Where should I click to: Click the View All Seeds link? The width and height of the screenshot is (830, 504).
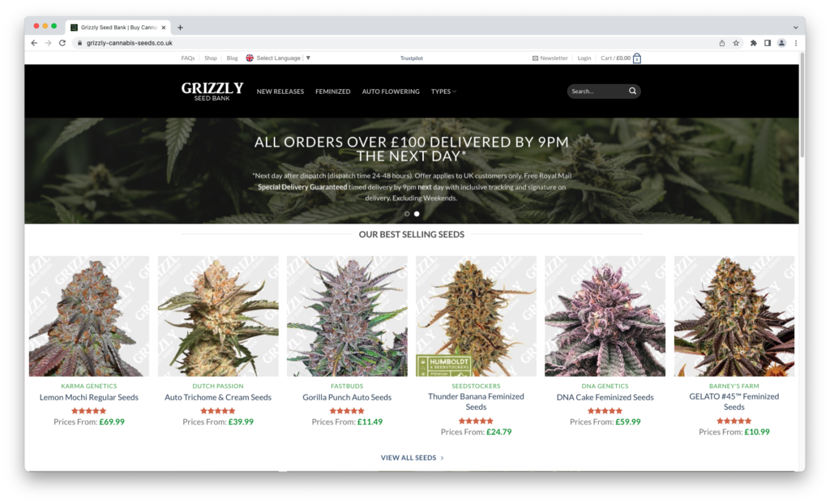[412, 458]
